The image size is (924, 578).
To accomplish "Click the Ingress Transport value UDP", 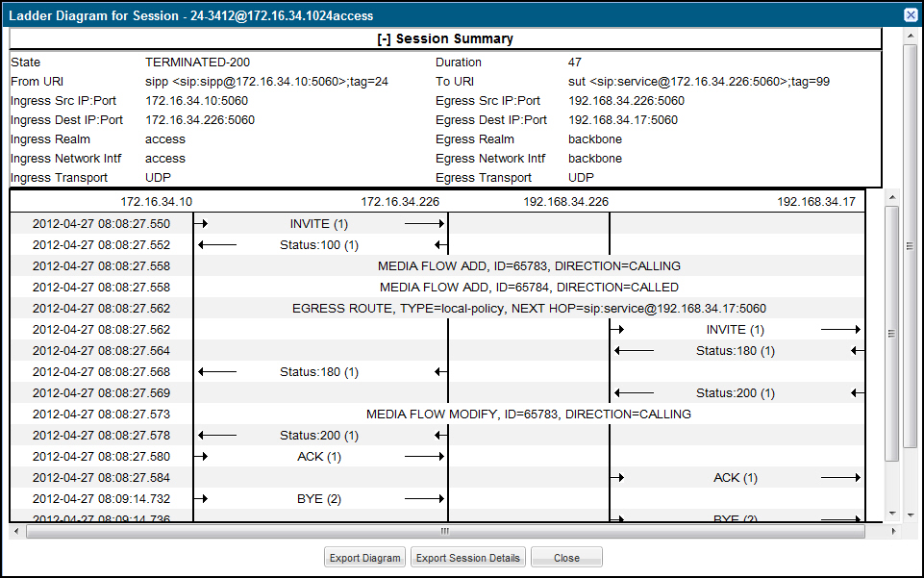I will (x=158, y=177).
